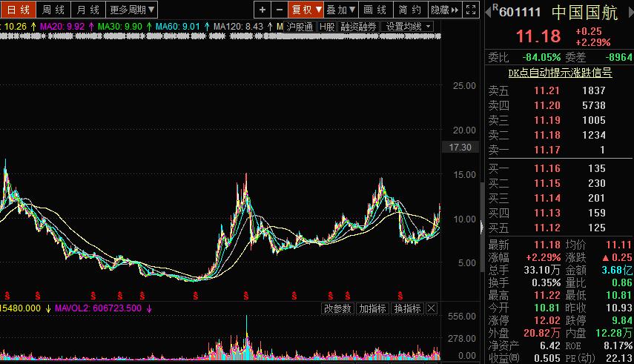Click 卖四 price 11.20
634x364 pixels.
pyautogui.click(x=547, y=105)
